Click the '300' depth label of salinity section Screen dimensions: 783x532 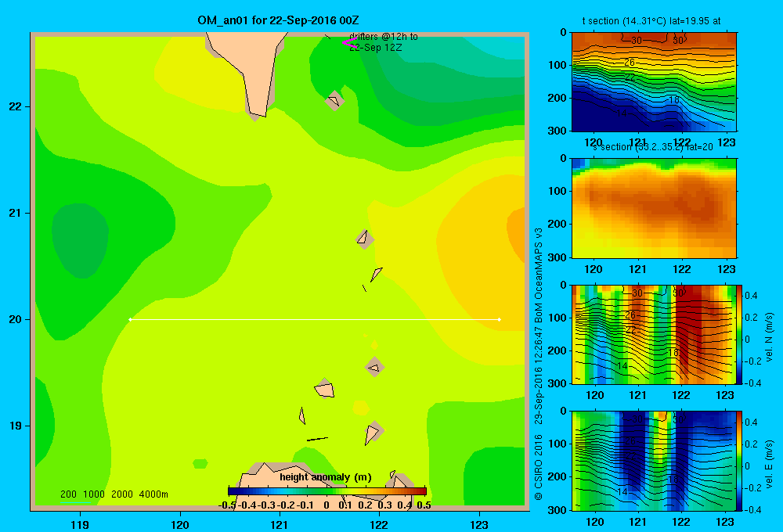[x=557, y=257]
